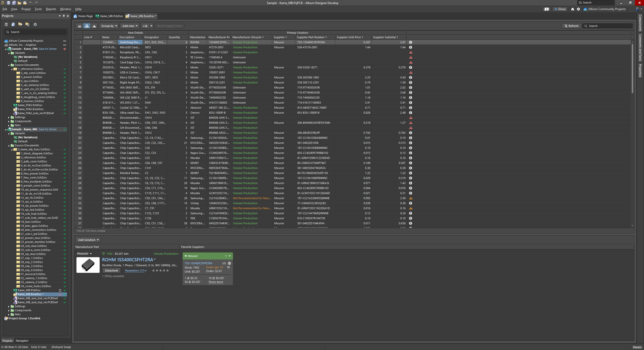This screenshot has height=350, width=644.
Task: Open the Datasheet button for ROHM part
Action: pos(111,271)
